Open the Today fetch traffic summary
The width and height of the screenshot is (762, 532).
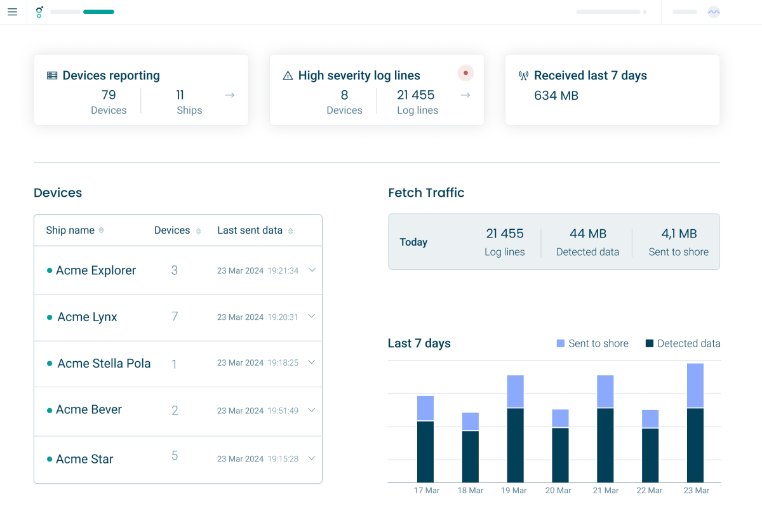coord(413,242)
